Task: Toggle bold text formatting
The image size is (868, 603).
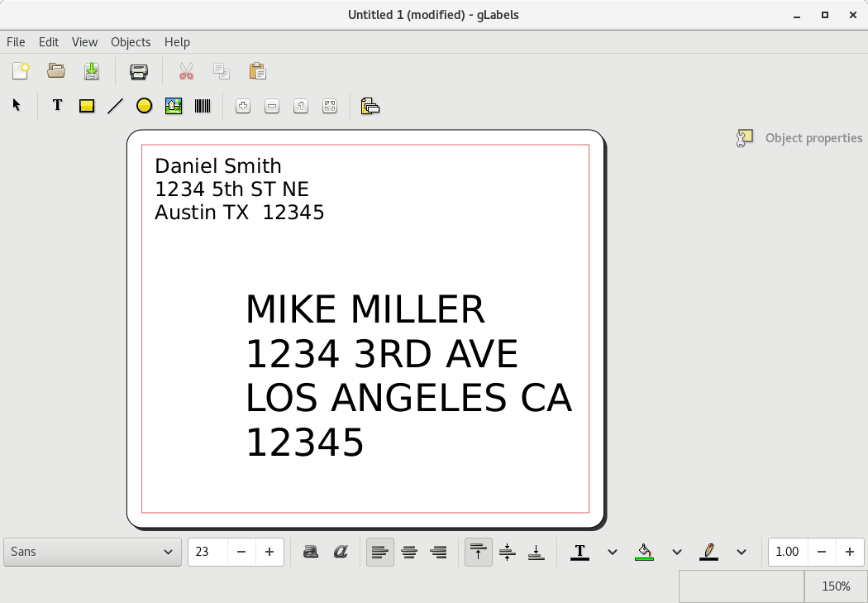Action: 311,552
